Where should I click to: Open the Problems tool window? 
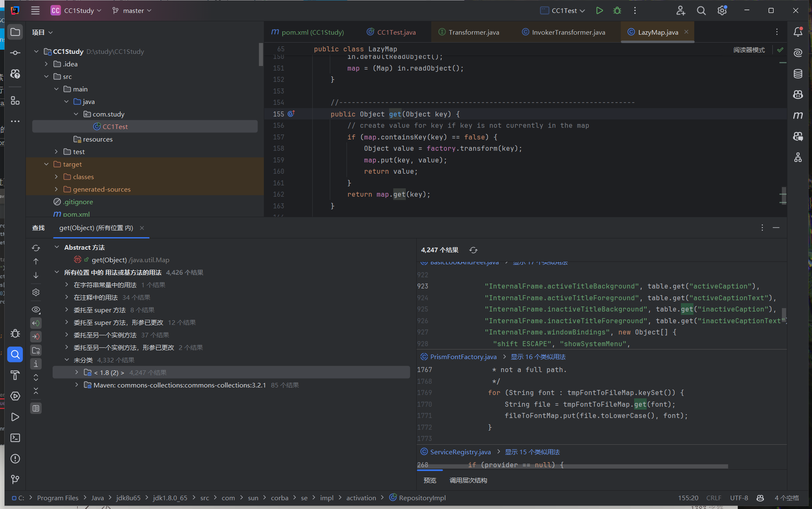[15, 458]
